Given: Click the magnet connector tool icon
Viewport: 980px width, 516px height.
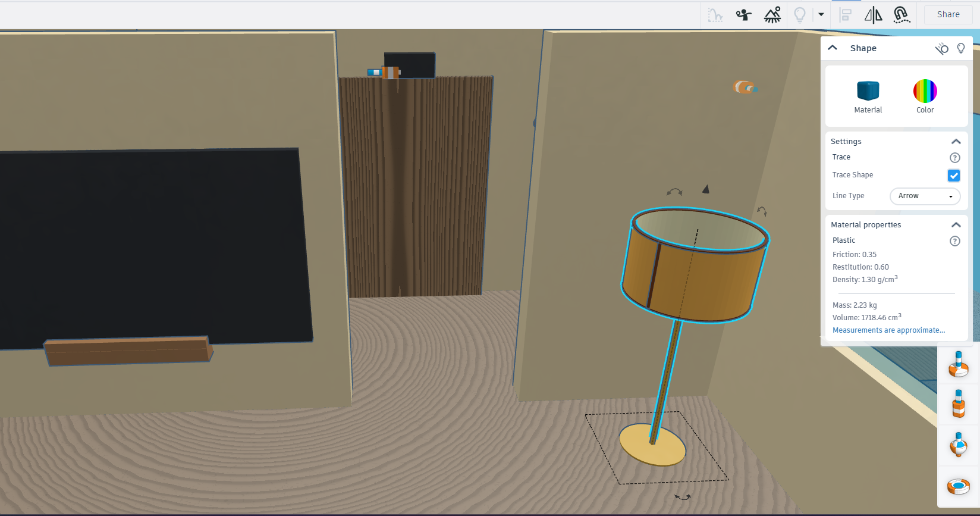Looking at the screenshot, I should pos(902,15).
